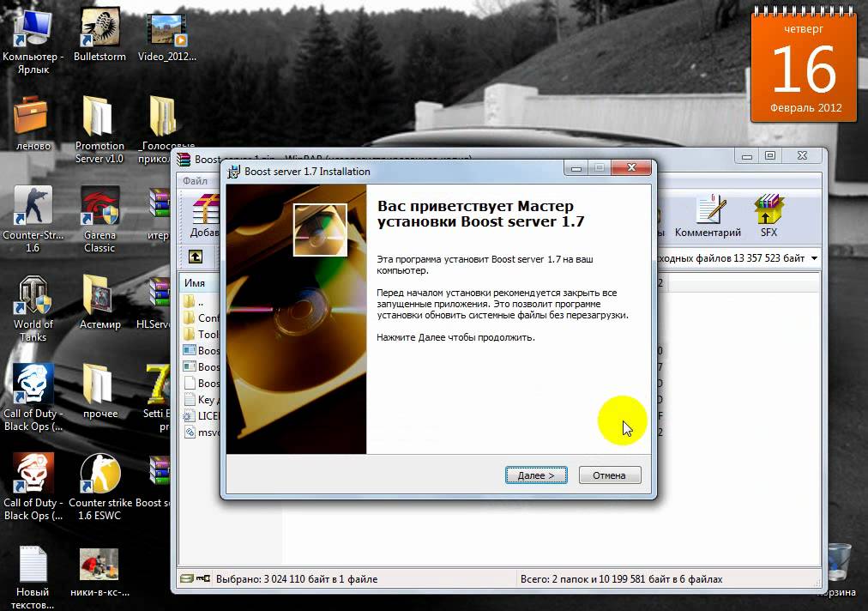Open the прочее folder

click(99, 391)
